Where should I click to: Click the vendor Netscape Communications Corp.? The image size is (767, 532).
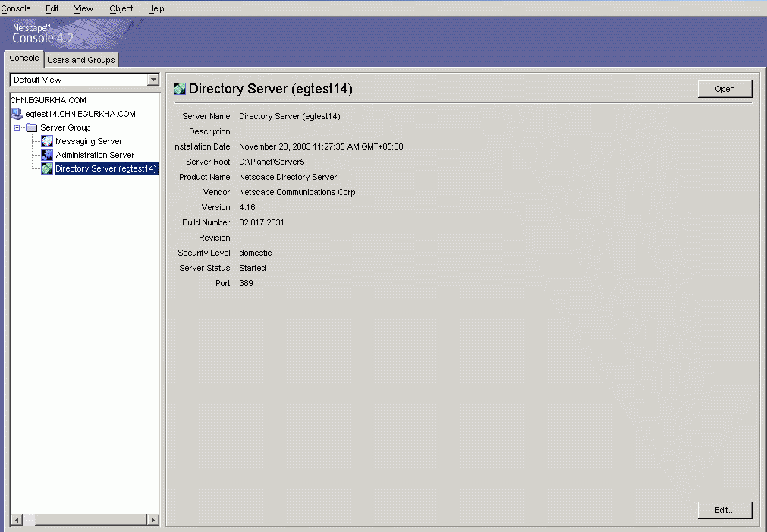coord(298,192)
